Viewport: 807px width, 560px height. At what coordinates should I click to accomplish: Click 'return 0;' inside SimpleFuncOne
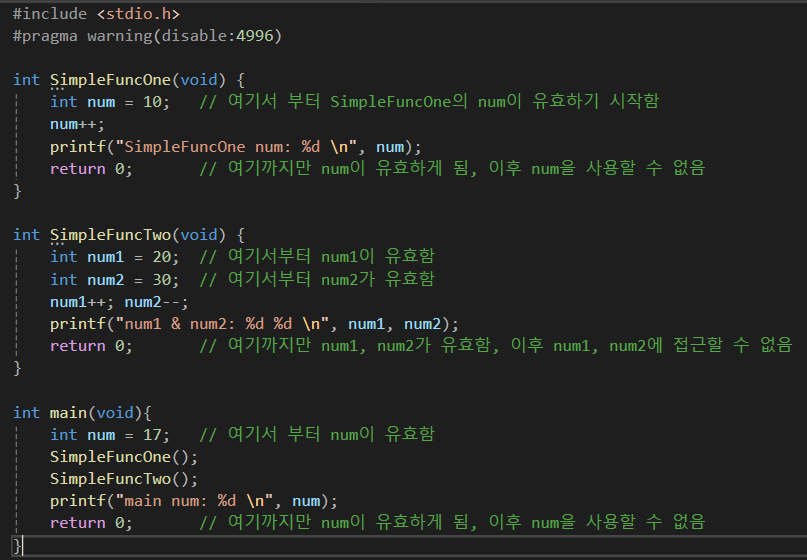click(x=91, y=169)
